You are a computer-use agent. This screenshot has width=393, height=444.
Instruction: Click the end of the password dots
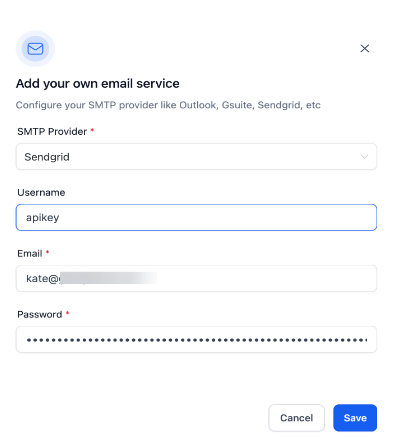(367, 340)
